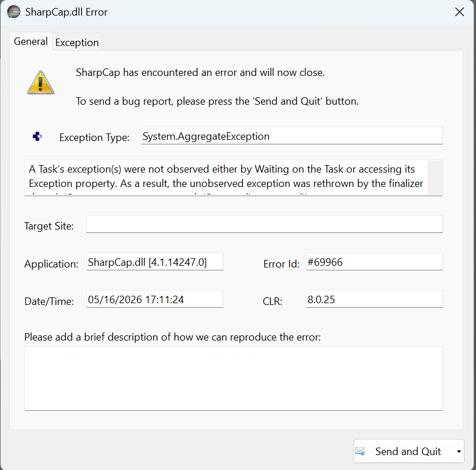The height and width of the screenshot is (470, 476).
Task: Click the 'Target Site:' label
Action: (49, 226)
